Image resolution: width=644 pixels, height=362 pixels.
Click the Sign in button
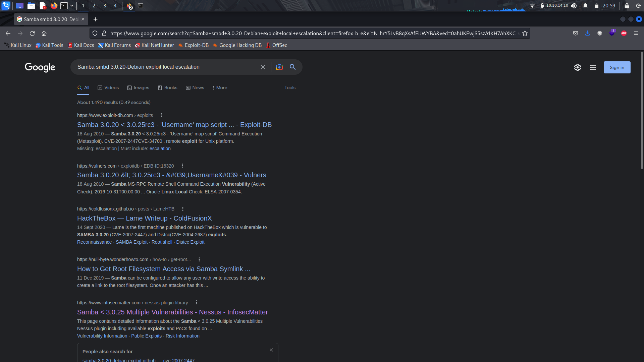click(617, 67)
